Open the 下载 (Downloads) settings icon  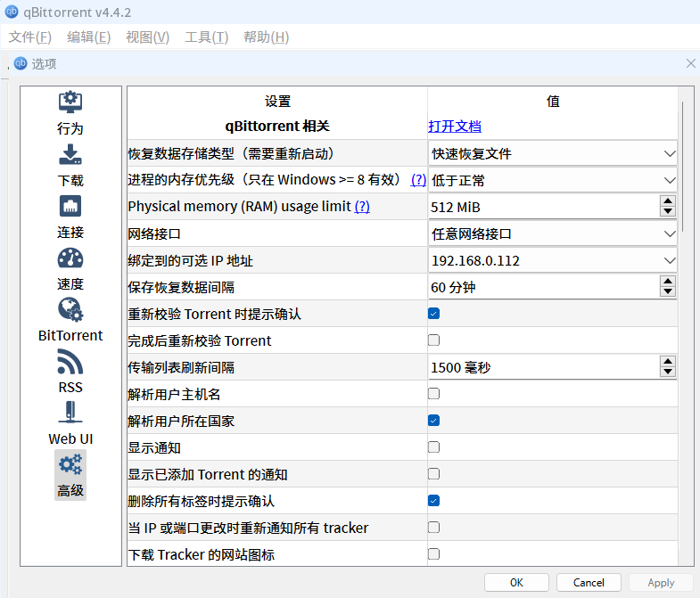(70, 154)
